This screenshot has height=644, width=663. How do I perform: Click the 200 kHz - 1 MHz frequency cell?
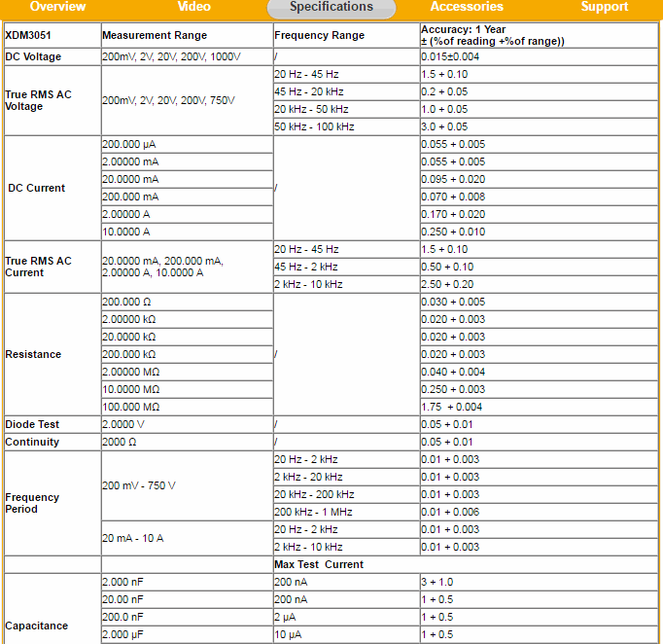(313, 512)
